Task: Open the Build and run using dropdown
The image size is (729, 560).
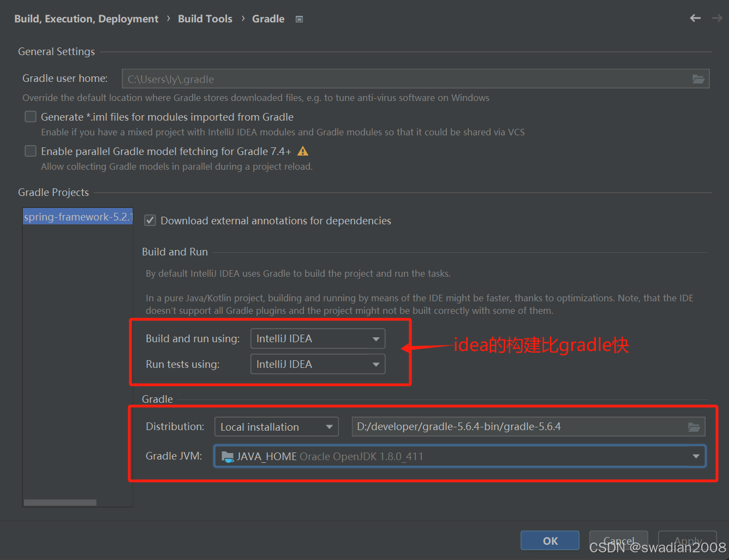Action: [x=375, y=338]
